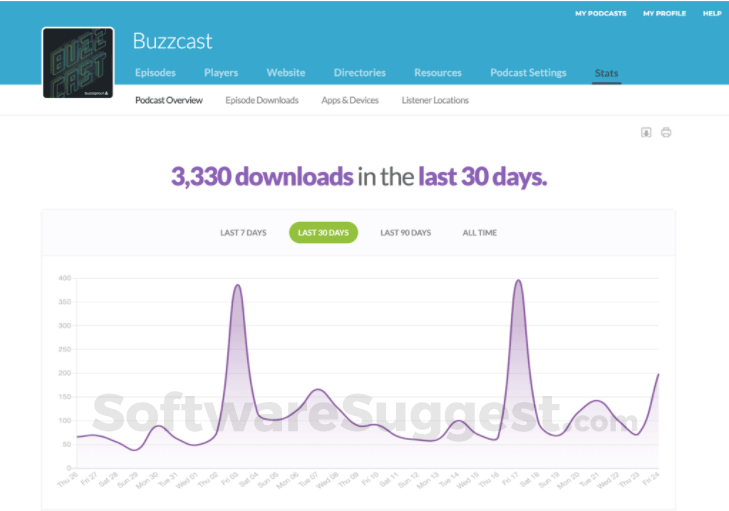Viewport: 729px width, 511px height.
Task: Open Podcast Settings tab
Action: [x=528, y=73]
